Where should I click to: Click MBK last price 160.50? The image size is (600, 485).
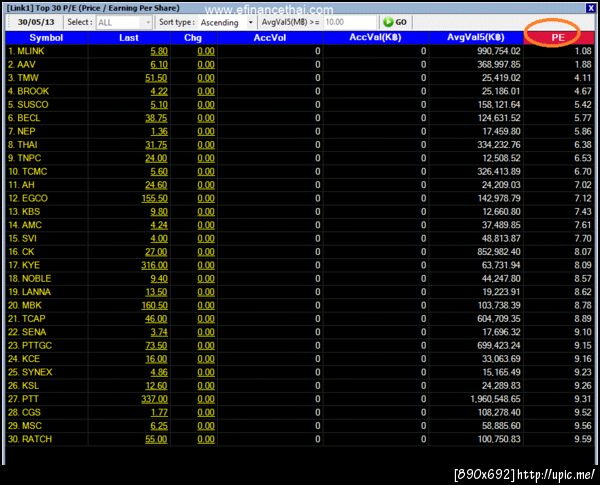(x=155, y=306)
